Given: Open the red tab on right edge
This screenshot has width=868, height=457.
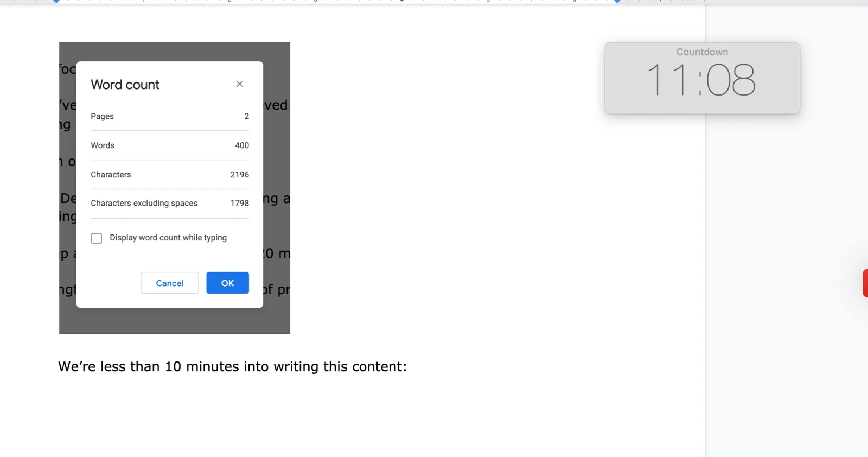Looking at the screenshot, I should 865,283.
